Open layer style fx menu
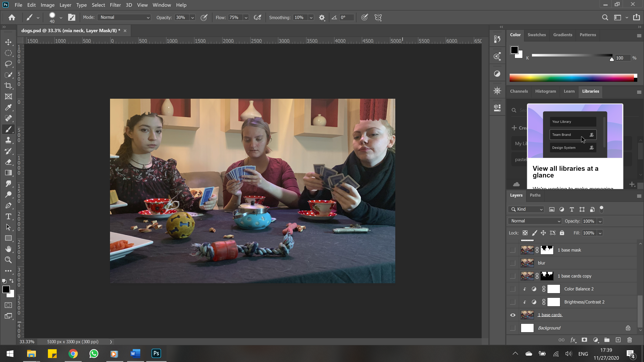This screenshot has width=644, height=362. [x=573, y=340]
